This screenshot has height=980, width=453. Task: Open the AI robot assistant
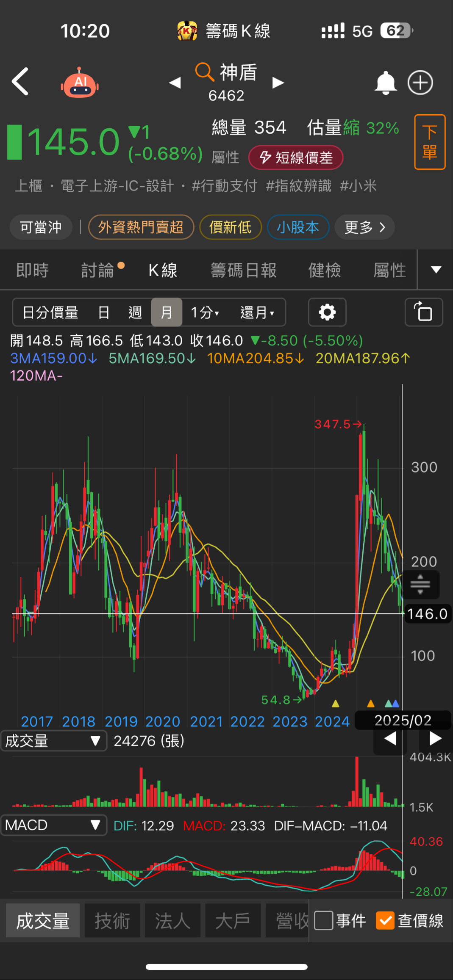pyautogui.click(x=80, y=83)
